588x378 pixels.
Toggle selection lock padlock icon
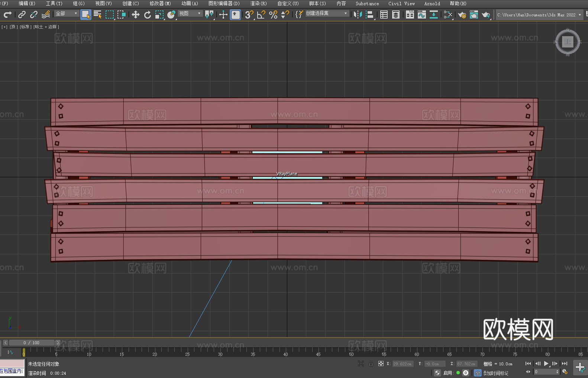coord(371,364)
